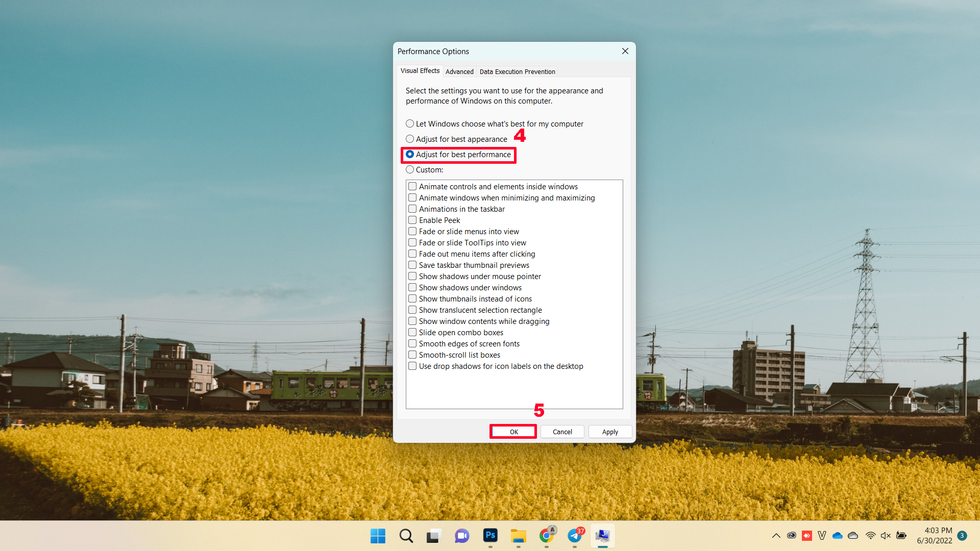Viewport: 980px width, 551px height.
Task: Switch to the Advanced tab
Action: pos(459,72)
